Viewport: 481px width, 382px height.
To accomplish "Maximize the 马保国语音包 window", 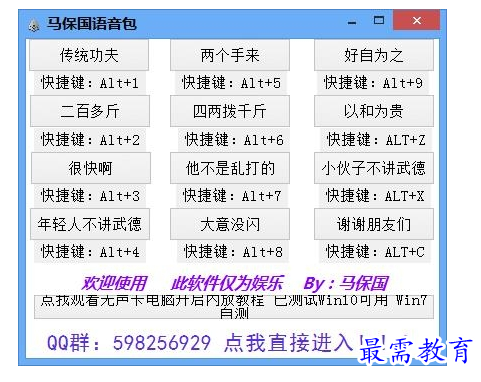I will click(x=379, y=21).
